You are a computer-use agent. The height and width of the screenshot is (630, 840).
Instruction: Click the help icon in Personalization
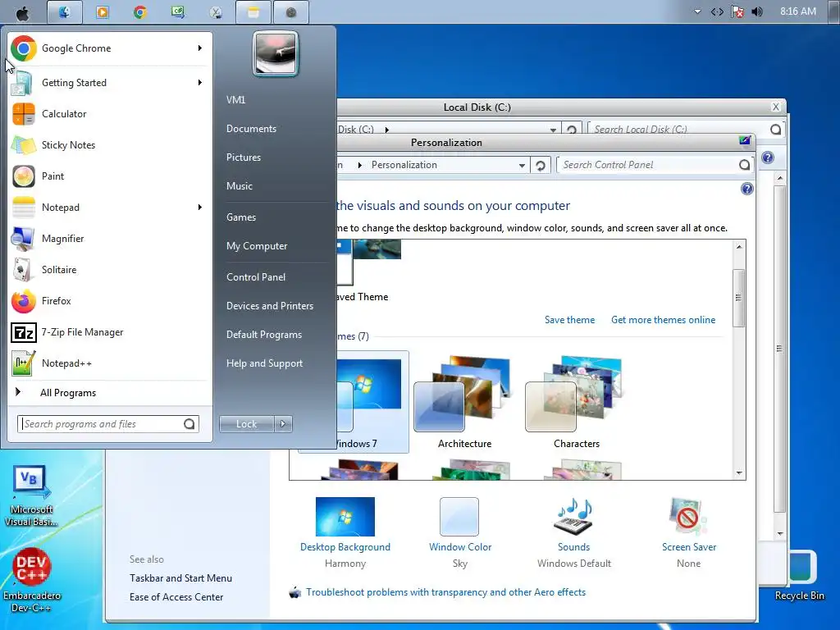746,189
